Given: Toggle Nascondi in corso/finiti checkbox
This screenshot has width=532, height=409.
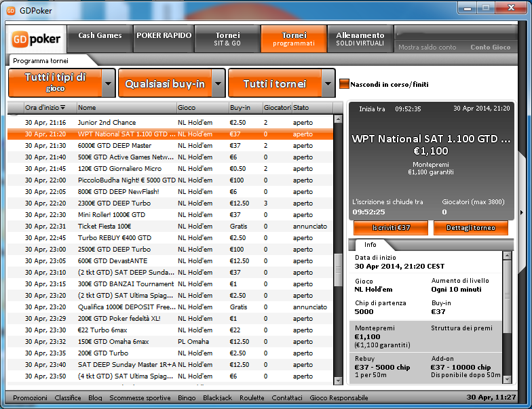Looking at the screenshot, I should pyautogui.click(x=344, y=84).
